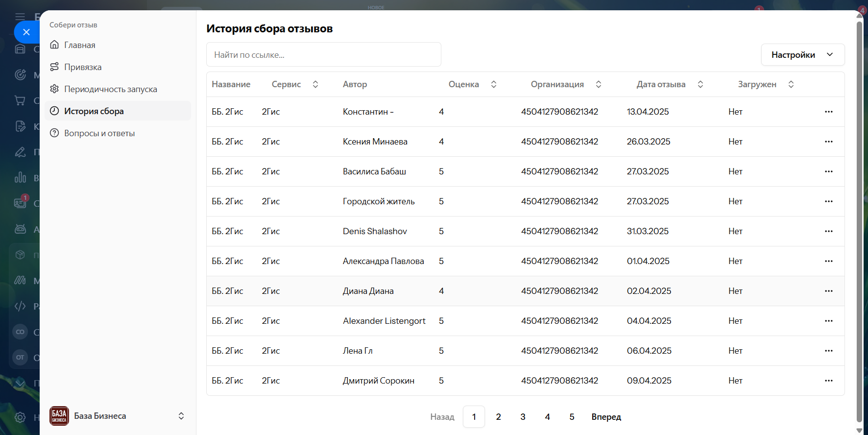Click the Название column header
Image resolution: width=868 pixels, height=435 pixels.
[231, 84]
